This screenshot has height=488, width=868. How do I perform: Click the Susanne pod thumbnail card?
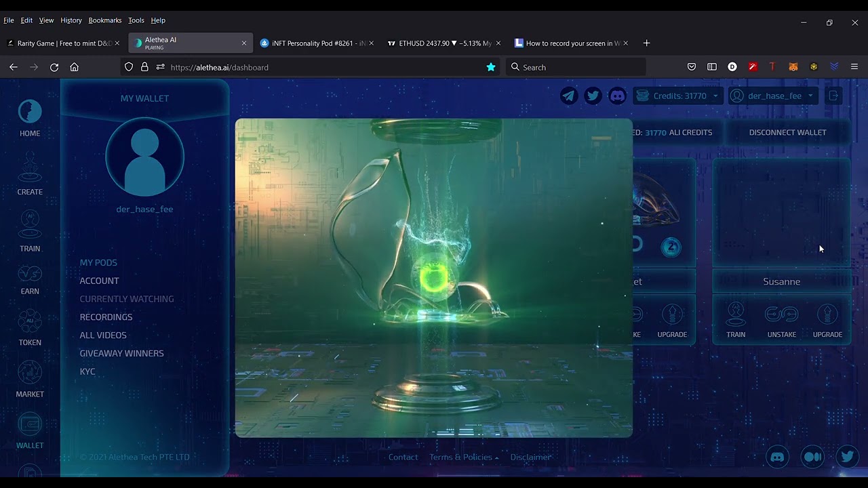coord(782,213)
